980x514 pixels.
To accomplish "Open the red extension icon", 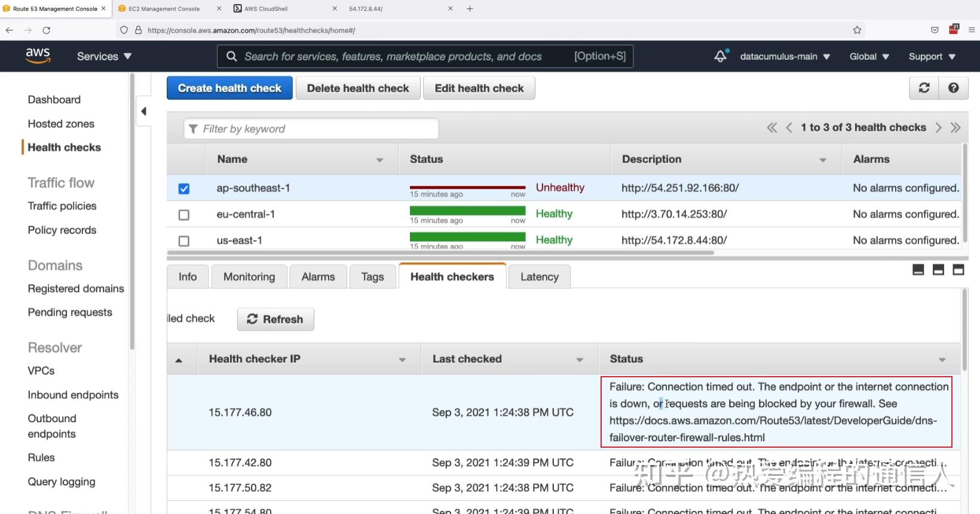I will coord(954,29).
